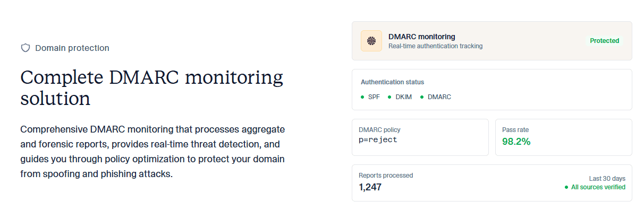Click the green Protected status badge
The height and width of the screenshot is (219, 644).
coord(604,41)
